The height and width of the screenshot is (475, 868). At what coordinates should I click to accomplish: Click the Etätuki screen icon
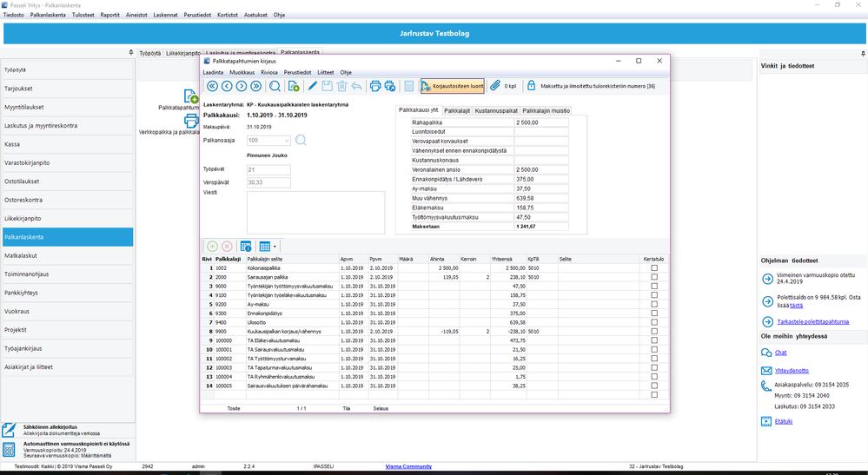coord(766,421)
